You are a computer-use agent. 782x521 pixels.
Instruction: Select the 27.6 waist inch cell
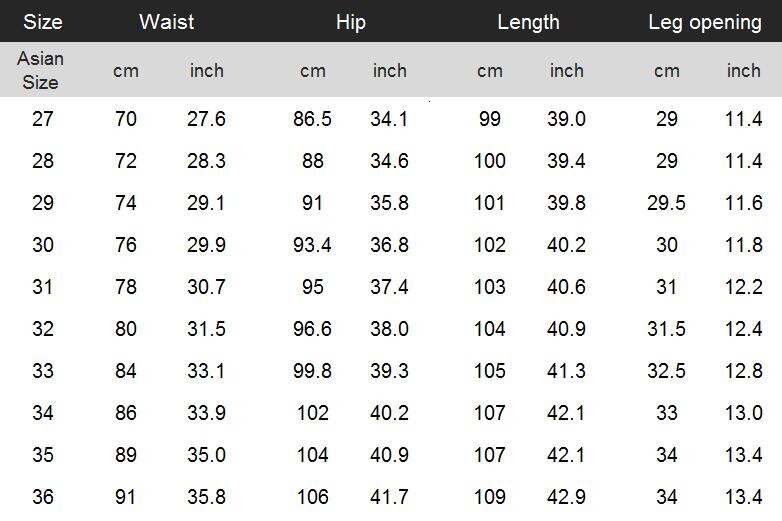pos(206,119)
